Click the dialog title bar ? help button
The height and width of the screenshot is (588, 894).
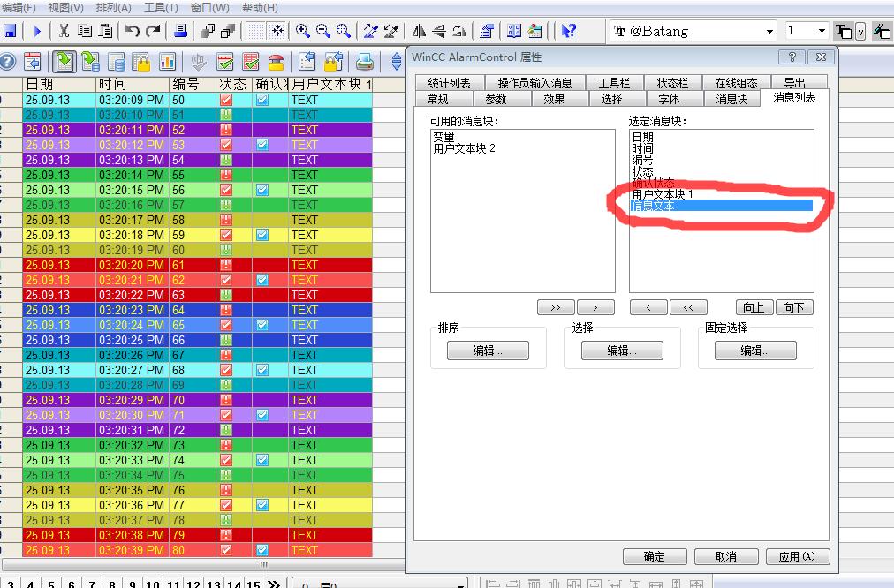pyautogui.click(x=792, y=57)
